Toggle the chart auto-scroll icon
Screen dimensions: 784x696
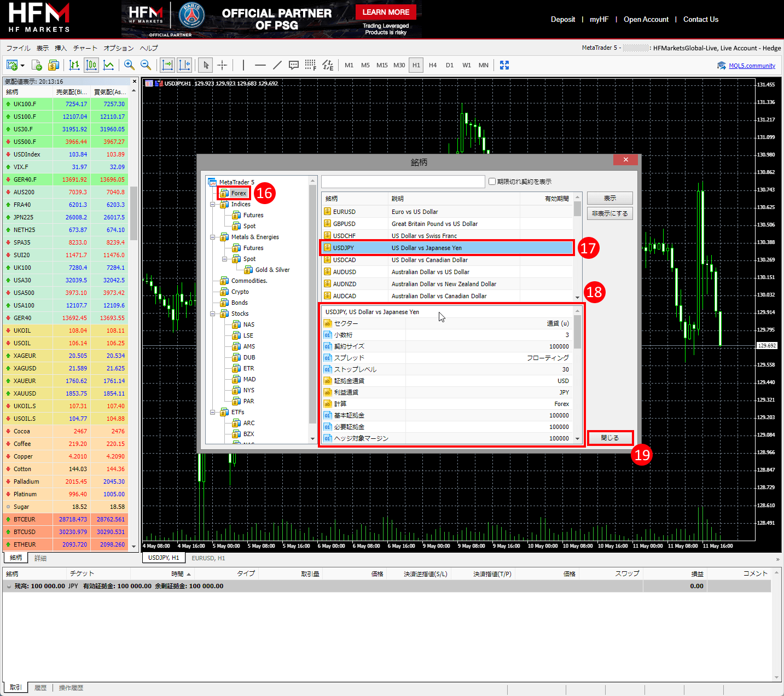coord(167,65)
